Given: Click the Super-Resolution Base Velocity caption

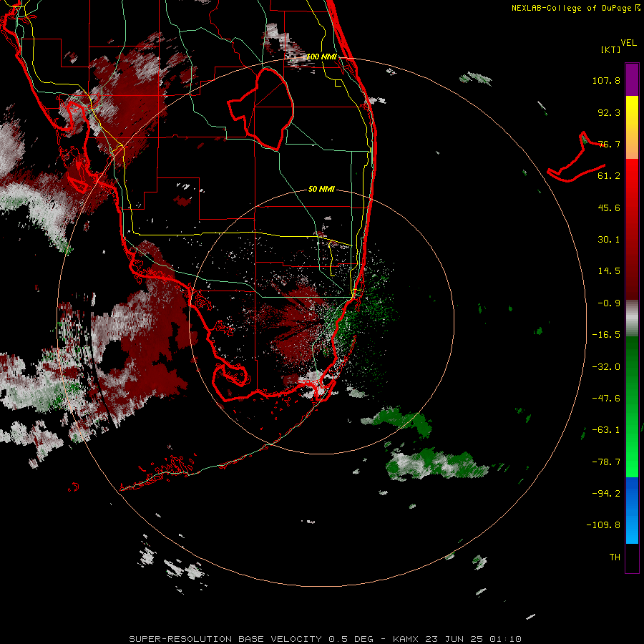Looking at the screenshot, I should pyautogui.click(x=325, y=639).
